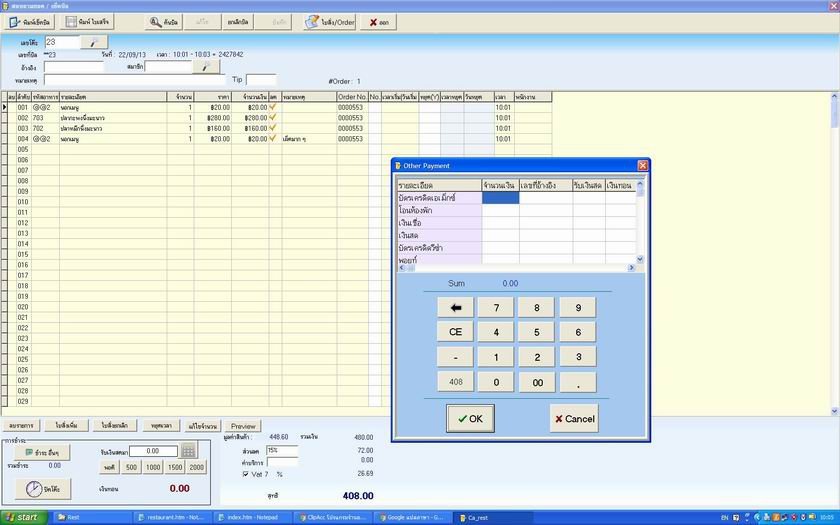Cancel the Other Payment dialog
The height and width of the screenshot is (525, 840).
point(573,418)
